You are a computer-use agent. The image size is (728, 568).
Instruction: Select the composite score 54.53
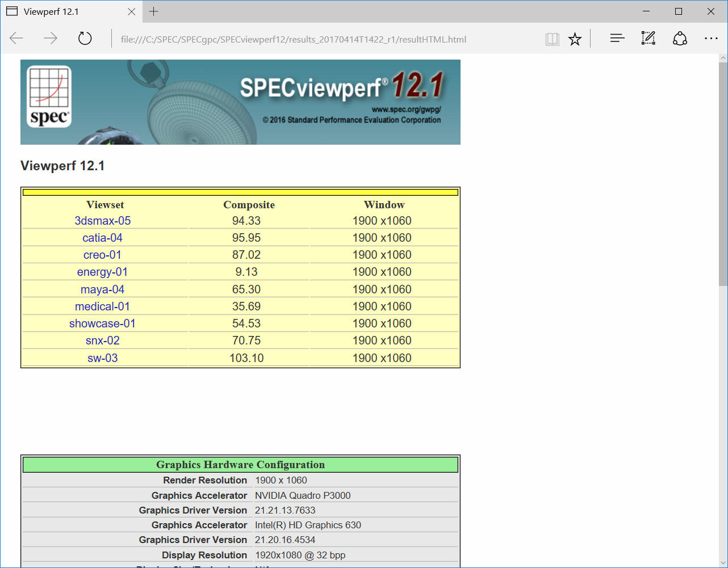click(x=246, y=323)
